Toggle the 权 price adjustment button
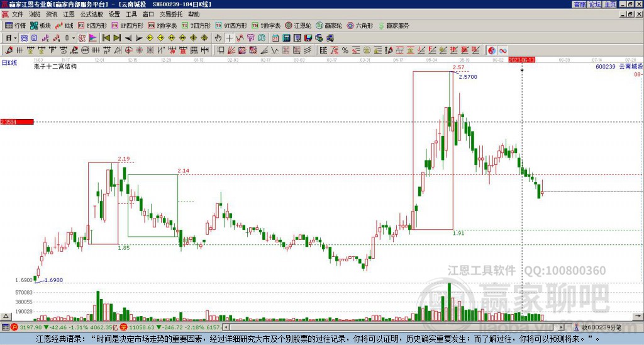The image size is (644, 345). point(82,38)
